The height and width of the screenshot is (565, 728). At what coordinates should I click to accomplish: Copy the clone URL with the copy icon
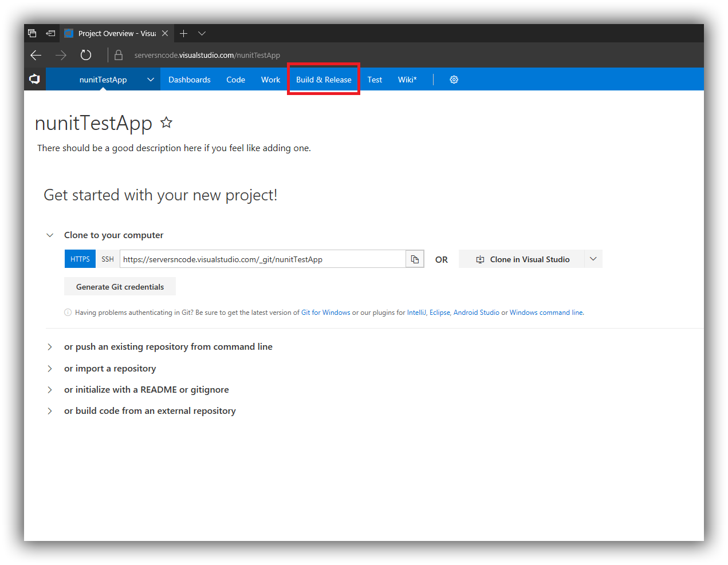[415, 259]
